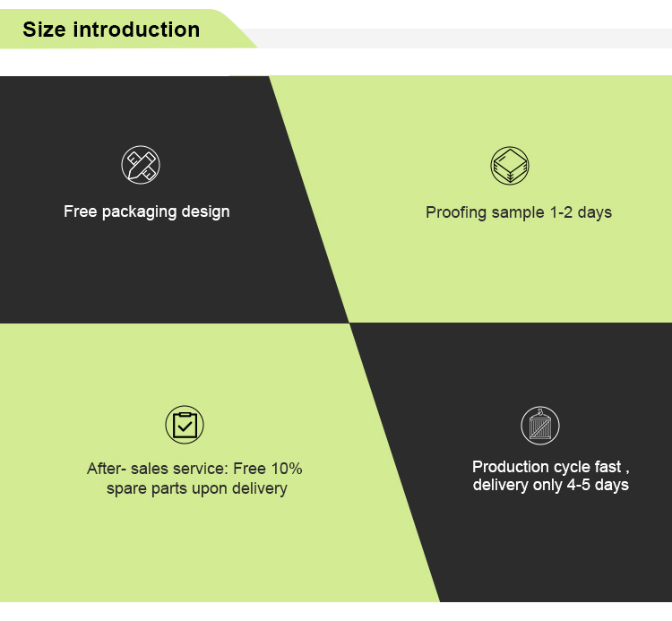This screenshot has height=621, width=672.
Task: Click the Free 10% text
Action: (x=268, y=469)
